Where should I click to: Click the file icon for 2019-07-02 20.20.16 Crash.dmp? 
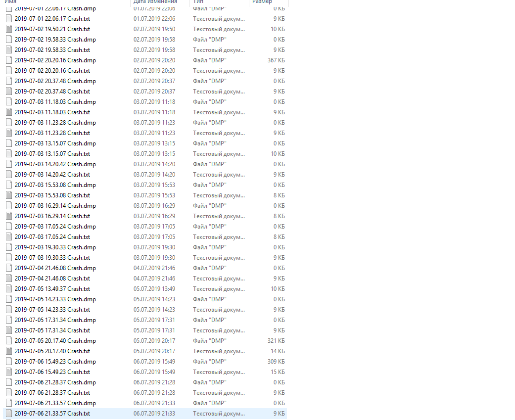[x=9, y=60]
